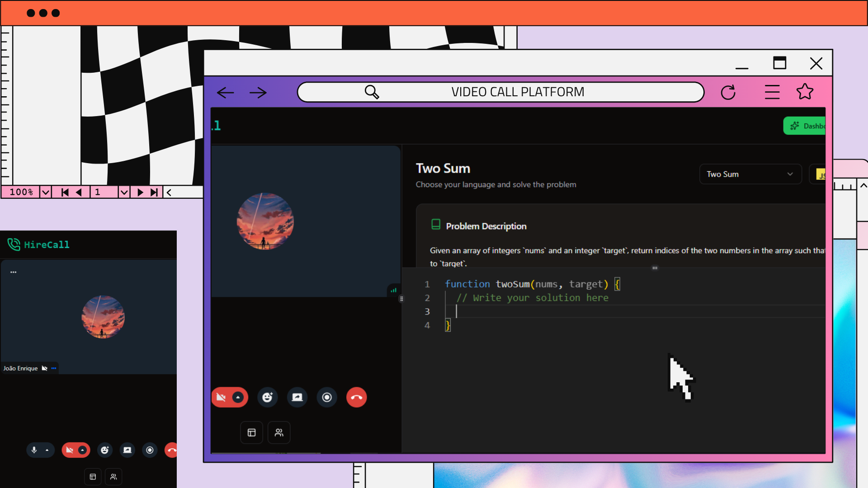The image size is (868, 488).
Task: Click the Dashboard button
Action: click(x=809, y=126)
